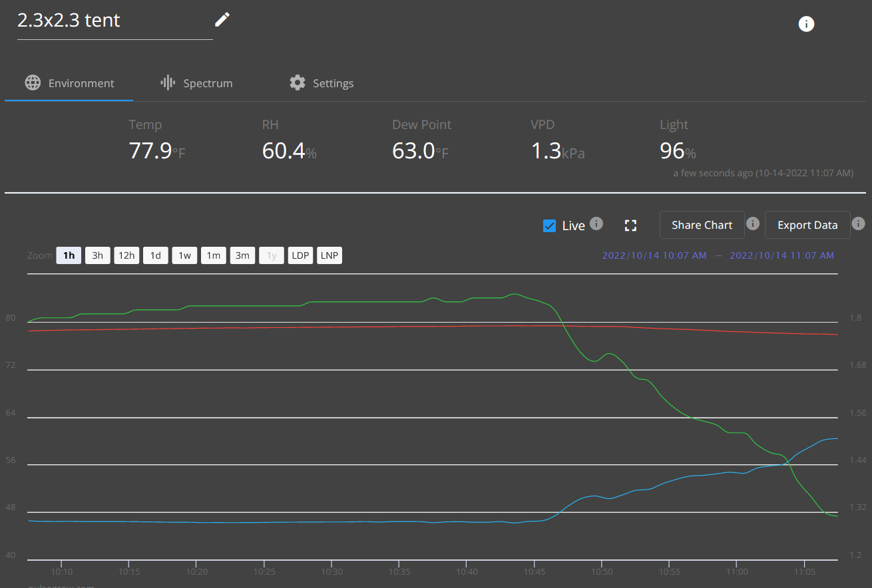Click the Zoom label
This screenshot has height=588, width=872.
tap(39, 255)
